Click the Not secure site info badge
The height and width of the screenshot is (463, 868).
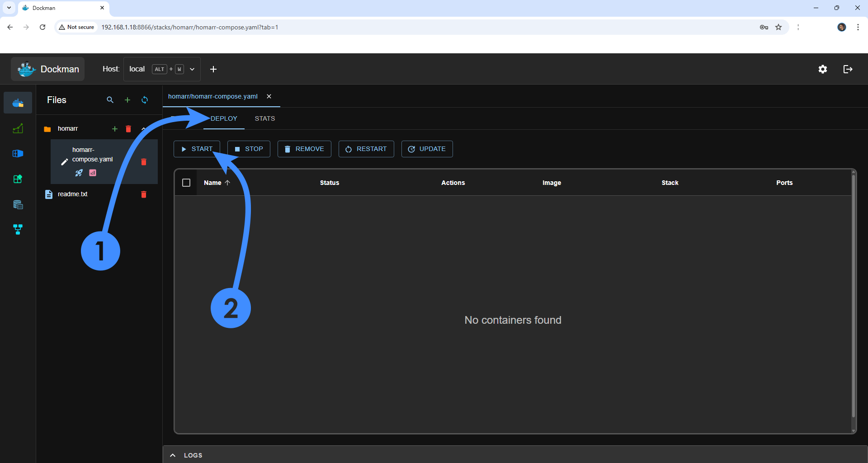click(76, 27)
